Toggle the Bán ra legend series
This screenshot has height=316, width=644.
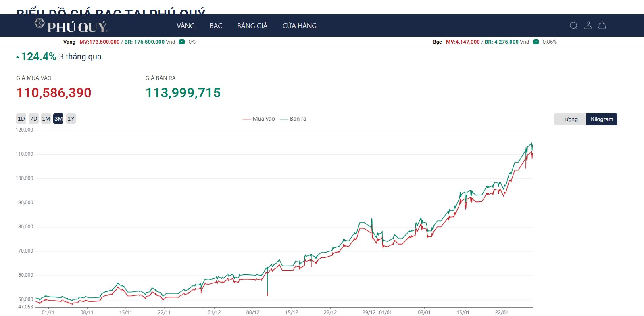[293, 119]
